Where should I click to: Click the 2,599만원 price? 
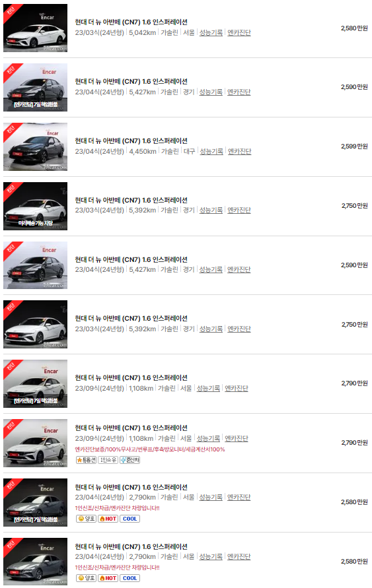pyautogui.click(x=354, y=147)
